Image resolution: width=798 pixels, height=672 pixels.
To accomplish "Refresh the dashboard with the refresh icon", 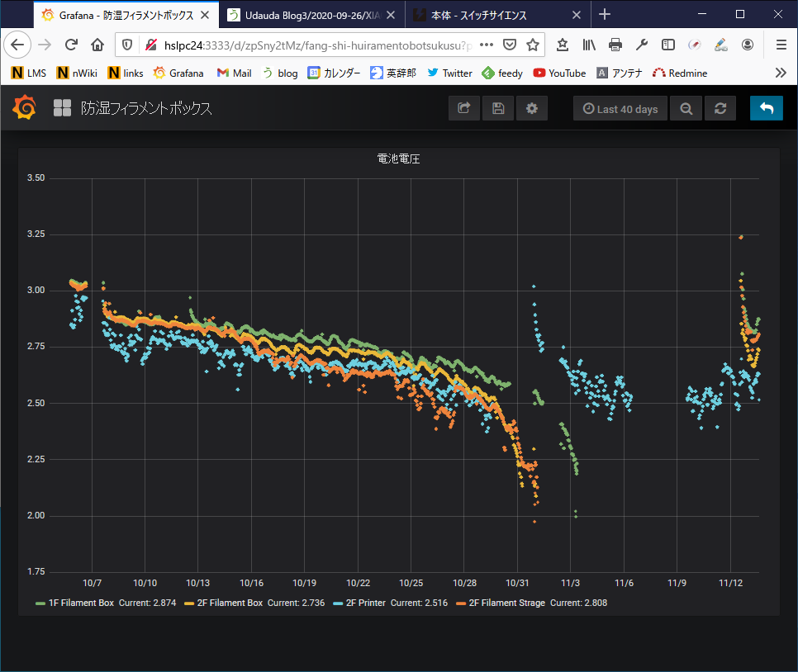I will pyautogui.click(x=720, y=108).
